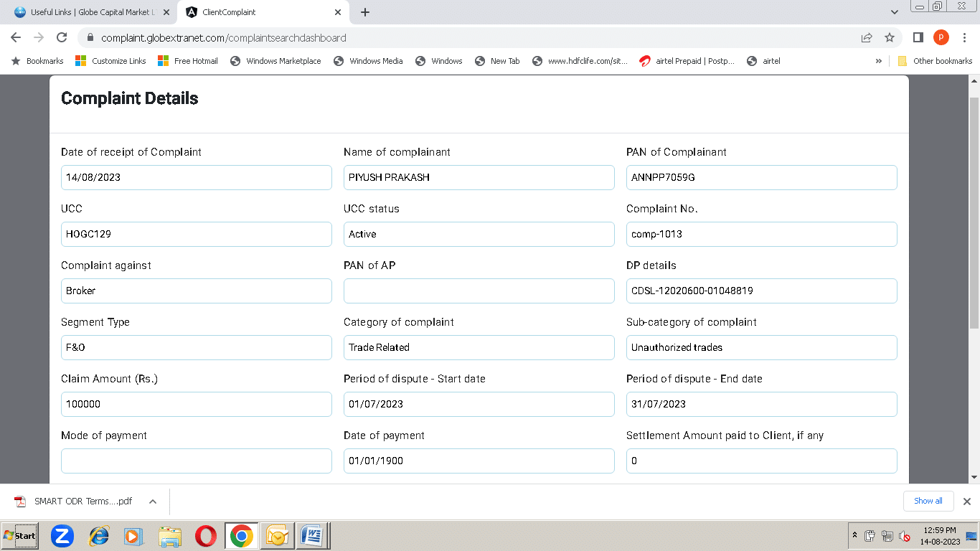Launch Zoom from the taskbar

(62, 536)
